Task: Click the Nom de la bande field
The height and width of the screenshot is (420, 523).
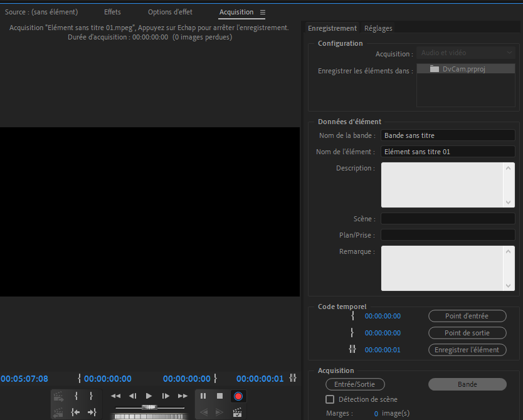Action: [x=447, y=135]
